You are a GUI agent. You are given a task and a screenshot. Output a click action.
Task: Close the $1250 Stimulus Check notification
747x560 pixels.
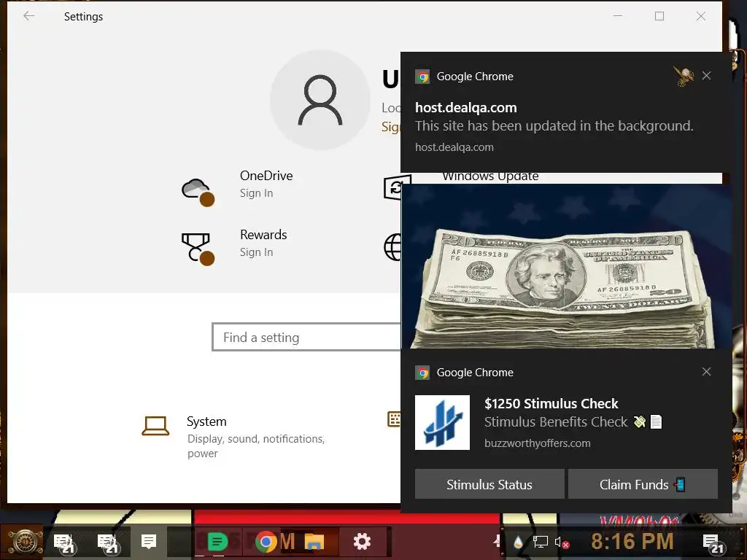pyautogui.click(x=706, y=371)
